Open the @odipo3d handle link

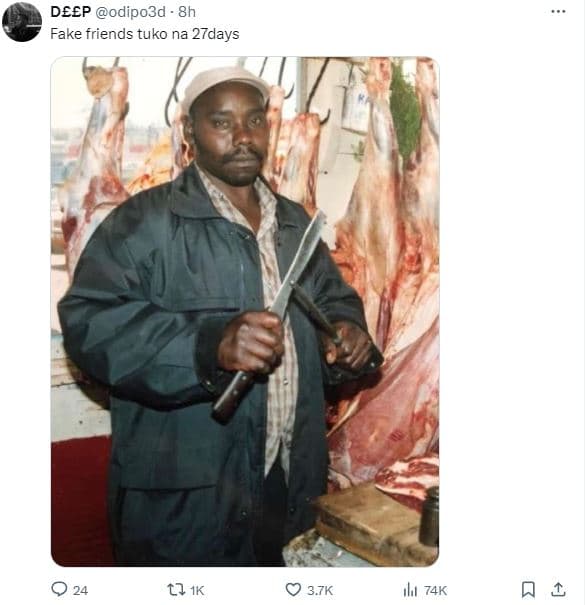pos(130,12)
